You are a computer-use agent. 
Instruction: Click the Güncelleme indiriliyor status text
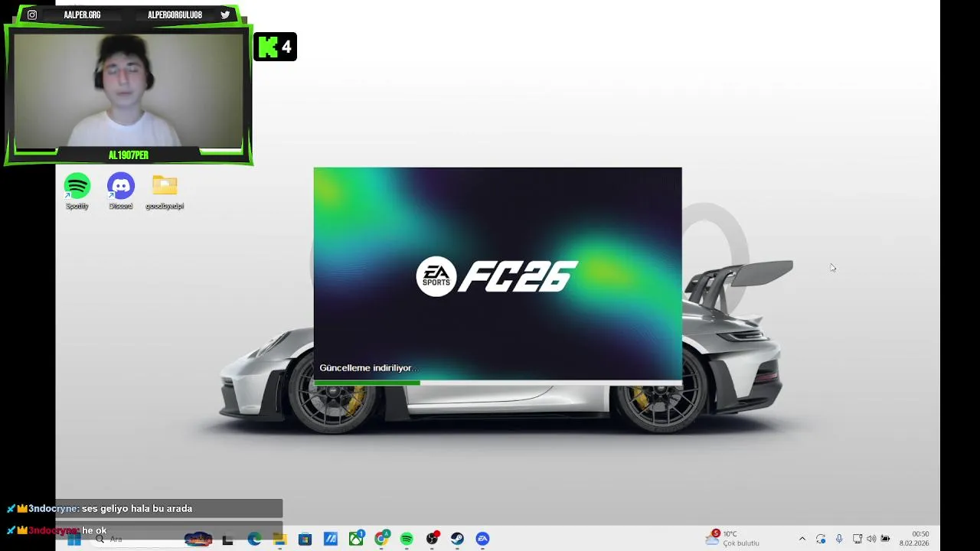pyautogui.click(x=369, y=368)
